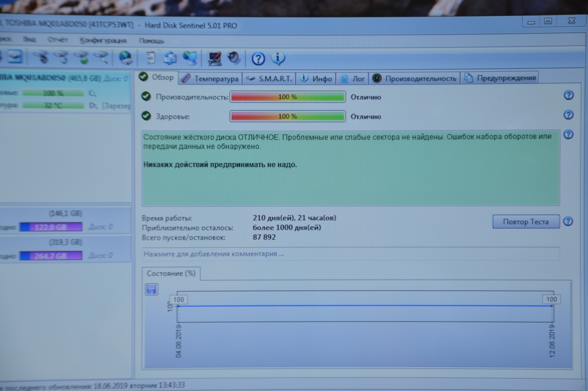
Task: Click the blue info bubble toolbar icon
Action: click(278, 58)
